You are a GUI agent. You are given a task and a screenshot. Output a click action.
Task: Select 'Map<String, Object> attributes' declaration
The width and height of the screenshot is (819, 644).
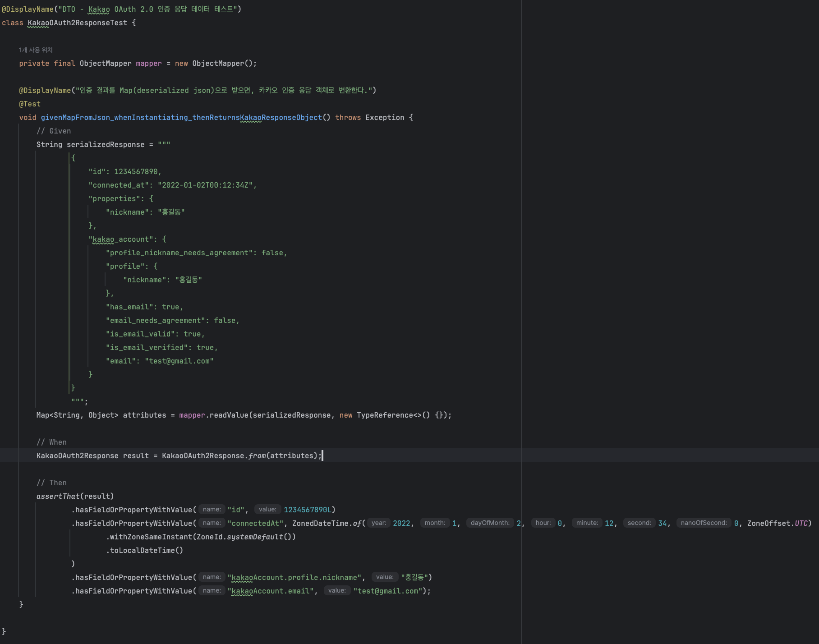(101, 415)
